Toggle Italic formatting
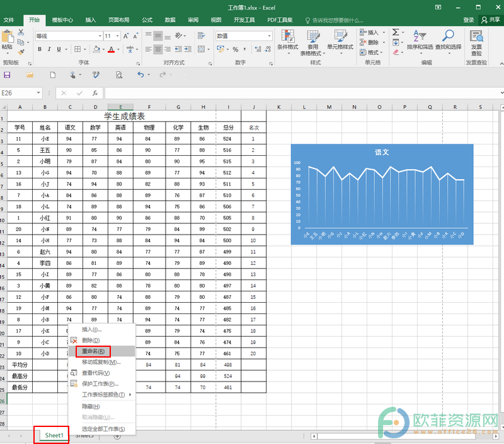The image size is (504, 444). coord(49,49)
